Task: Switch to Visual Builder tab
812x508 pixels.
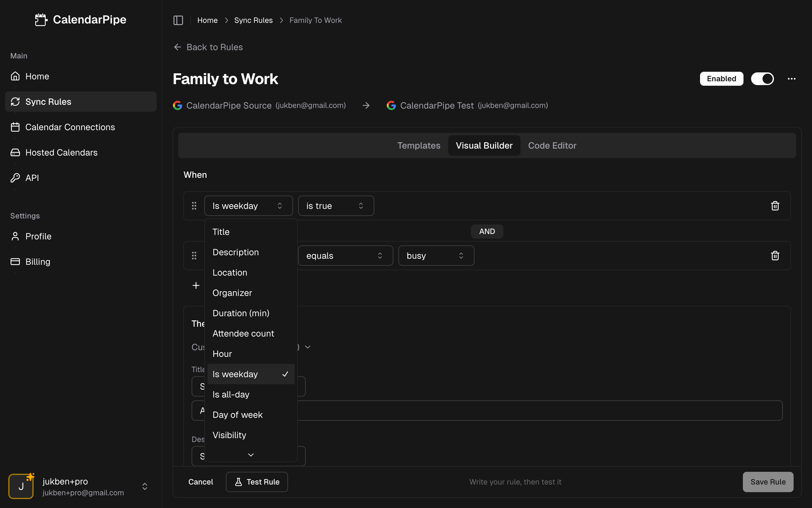Action: pos(484,145)
